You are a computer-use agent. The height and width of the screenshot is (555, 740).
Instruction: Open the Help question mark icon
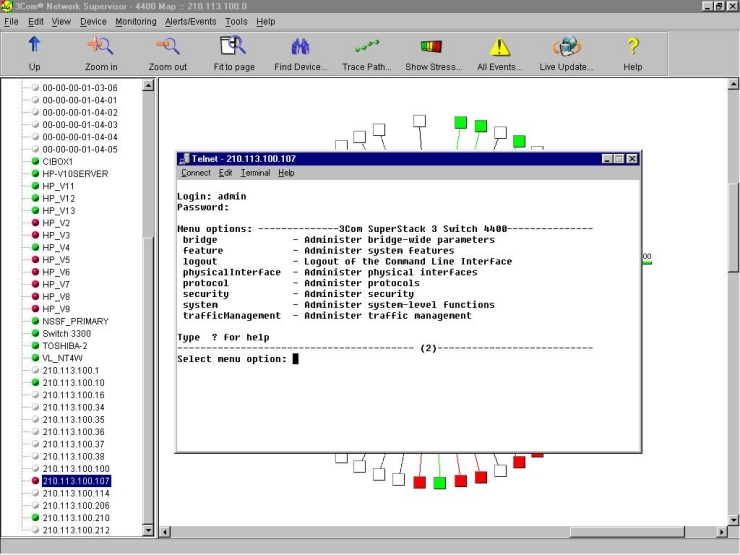point(632,46)
